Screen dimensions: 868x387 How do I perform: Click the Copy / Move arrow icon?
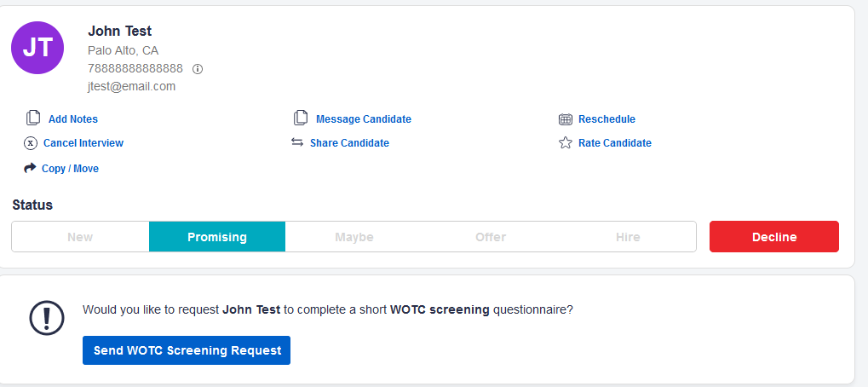[30, 168]
